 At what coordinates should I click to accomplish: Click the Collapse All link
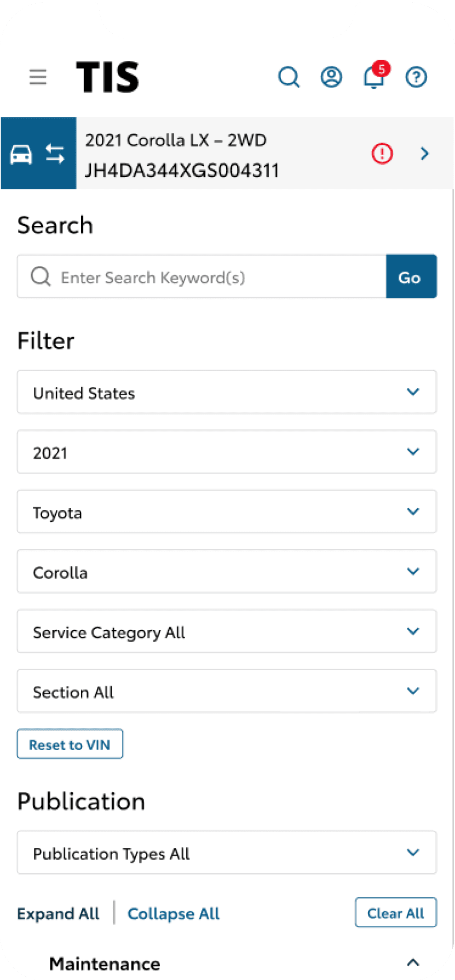point(173,913)
